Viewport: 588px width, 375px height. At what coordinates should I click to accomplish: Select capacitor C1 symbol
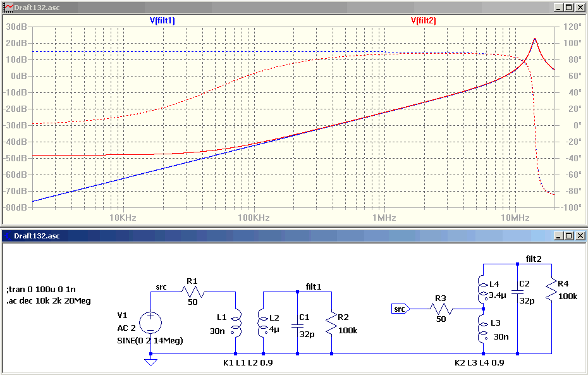(x=297, y=326)
